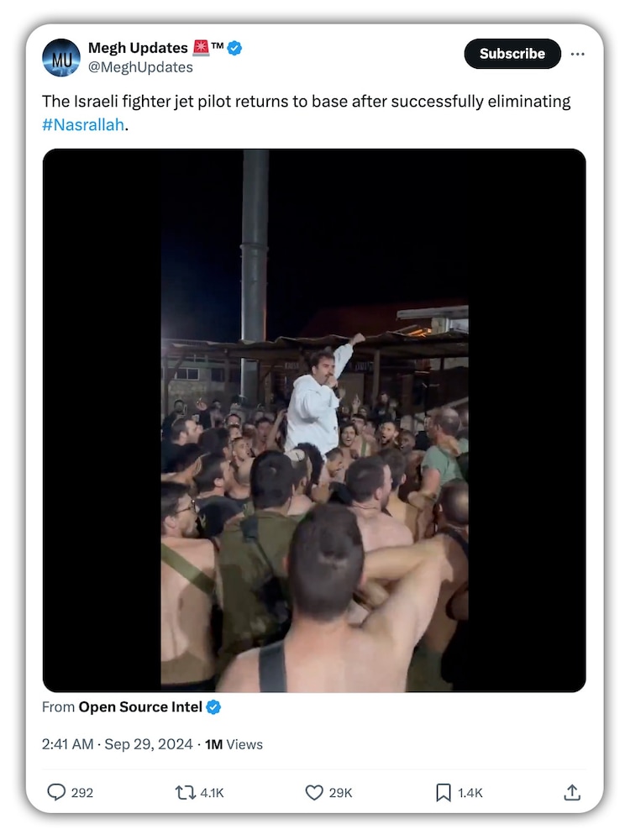This screenshot has width=630, height=840.
Task: View the 1M Views analytics
Action: (x=234, y=744)
